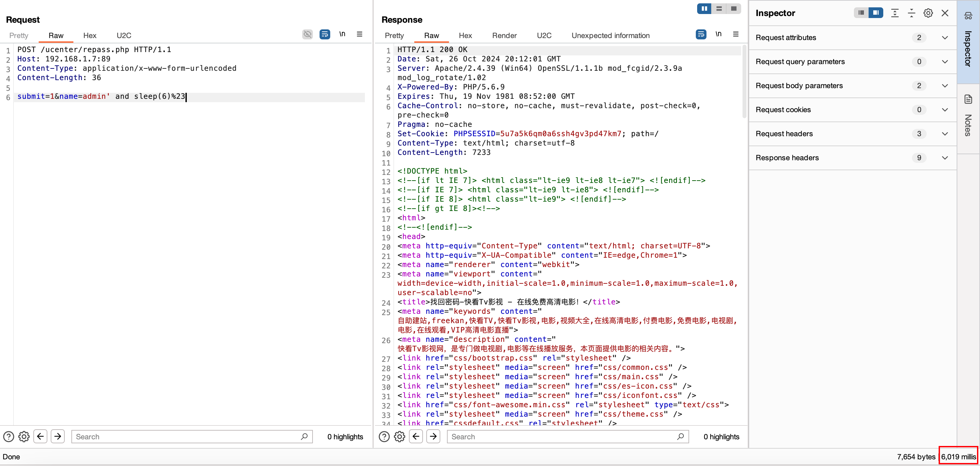The image size is (980, 466).
Task: Expand Request body parameters section
Action: click(x=852, y=86)
